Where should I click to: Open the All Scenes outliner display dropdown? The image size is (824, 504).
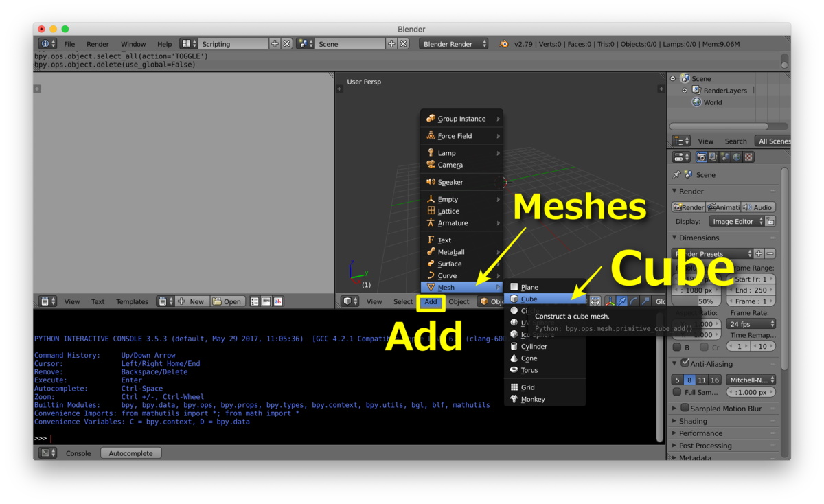tap(772, 141)
